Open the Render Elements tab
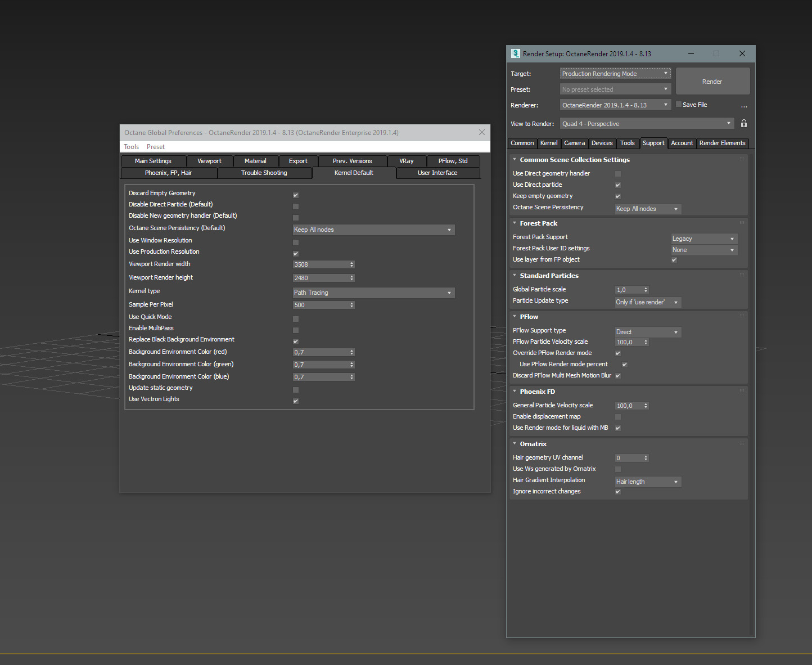This screenshot has height=665, width=812. [723, 143]
